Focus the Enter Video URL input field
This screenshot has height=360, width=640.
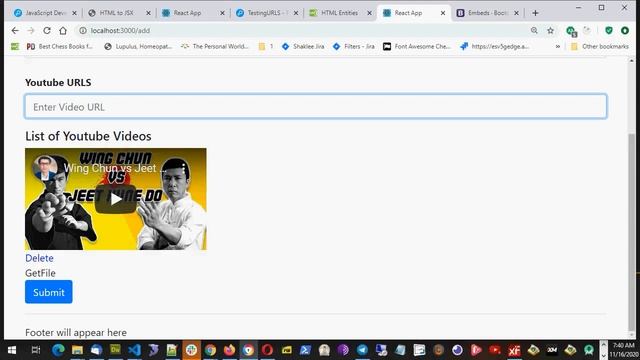[x=316, y=107]
